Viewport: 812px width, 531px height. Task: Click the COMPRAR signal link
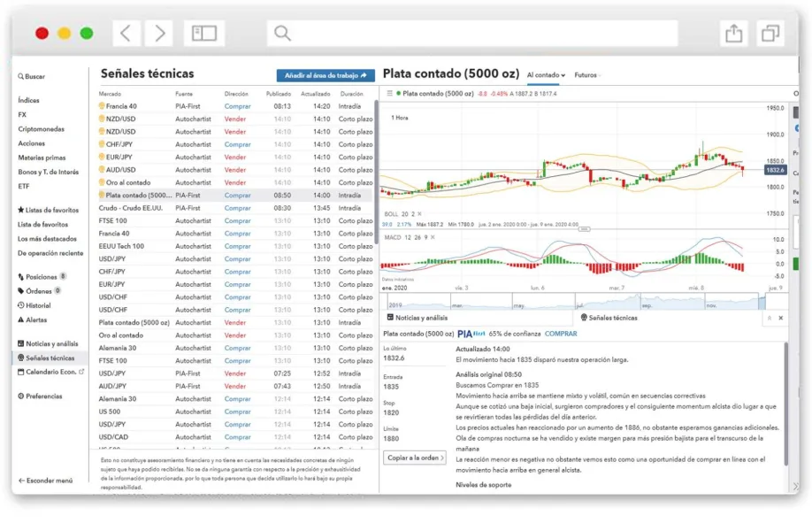coord(560,335)
